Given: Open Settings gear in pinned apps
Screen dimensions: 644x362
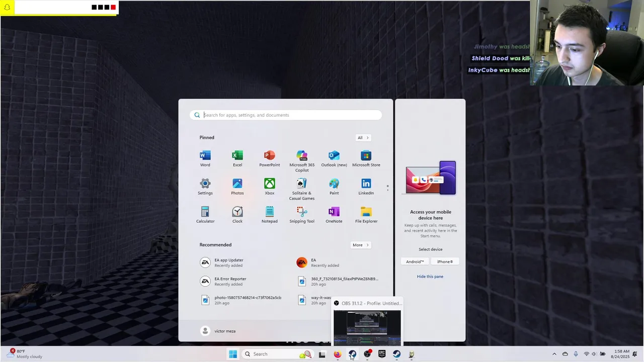Looking at the screenshot, I should point(205,186).
